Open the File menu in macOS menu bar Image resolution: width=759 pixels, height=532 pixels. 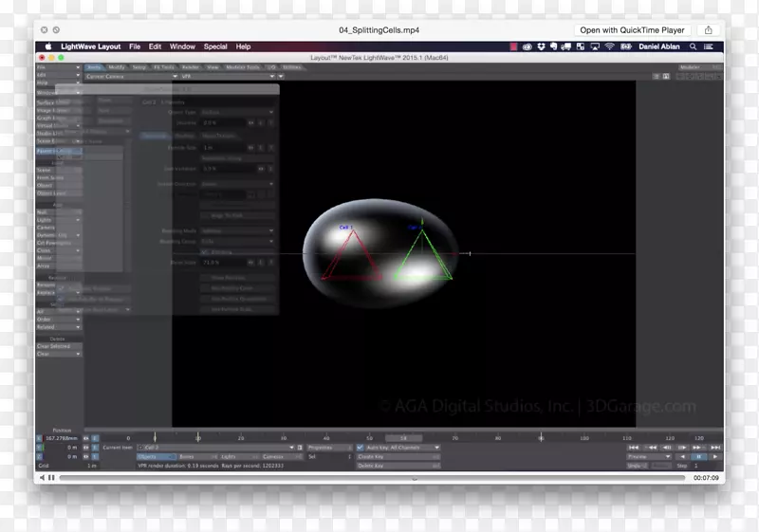(135, 46)
